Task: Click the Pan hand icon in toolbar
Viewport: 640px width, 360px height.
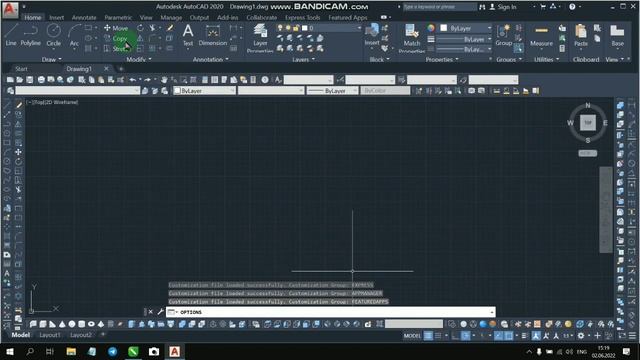Action: (164, 80)
